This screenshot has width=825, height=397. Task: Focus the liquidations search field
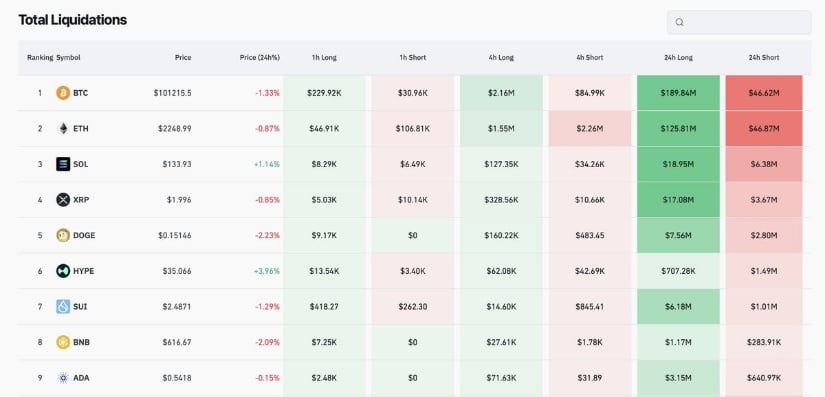(x=739, y=22)
